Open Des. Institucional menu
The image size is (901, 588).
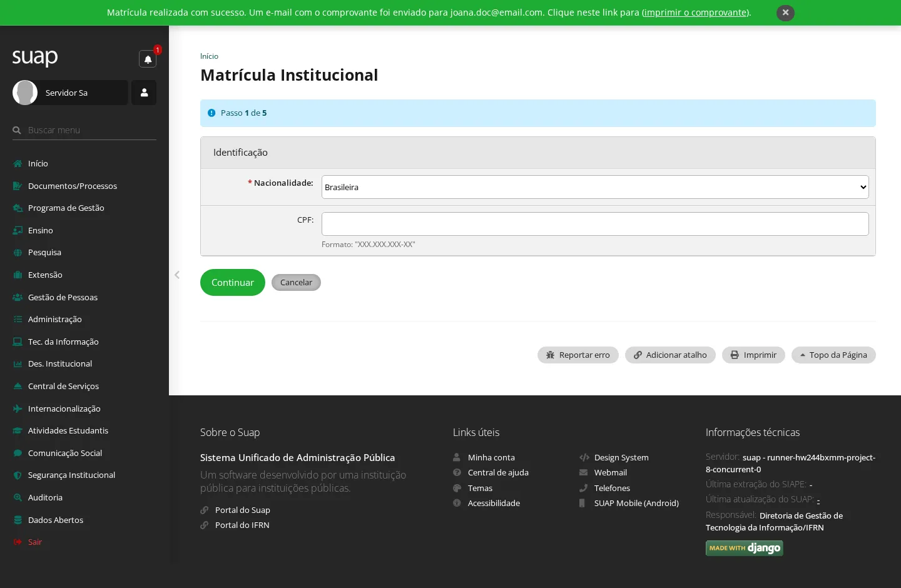tap(84, 363)
